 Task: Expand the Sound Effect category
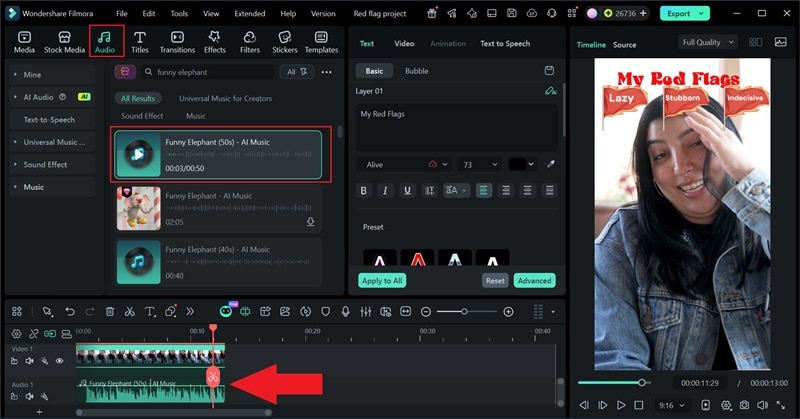(52, 164)
